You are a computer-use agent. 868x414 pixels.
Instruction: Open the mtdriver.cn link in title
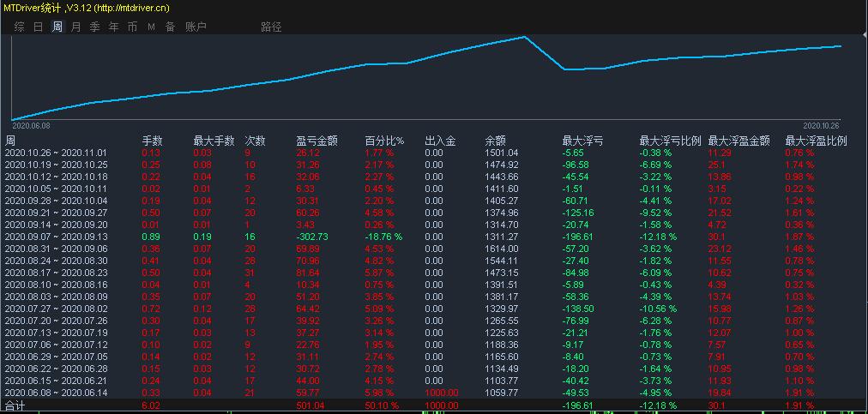(131, 8)
